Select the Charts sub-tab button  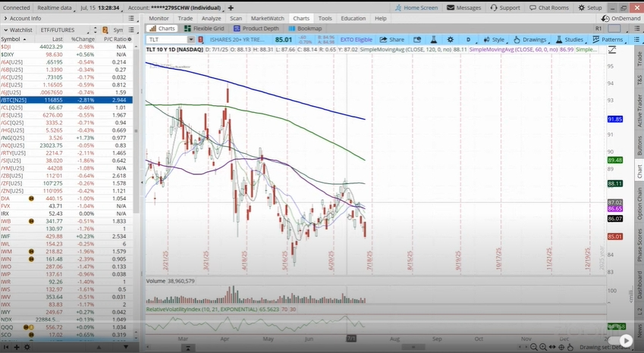(x=162, y=28)
